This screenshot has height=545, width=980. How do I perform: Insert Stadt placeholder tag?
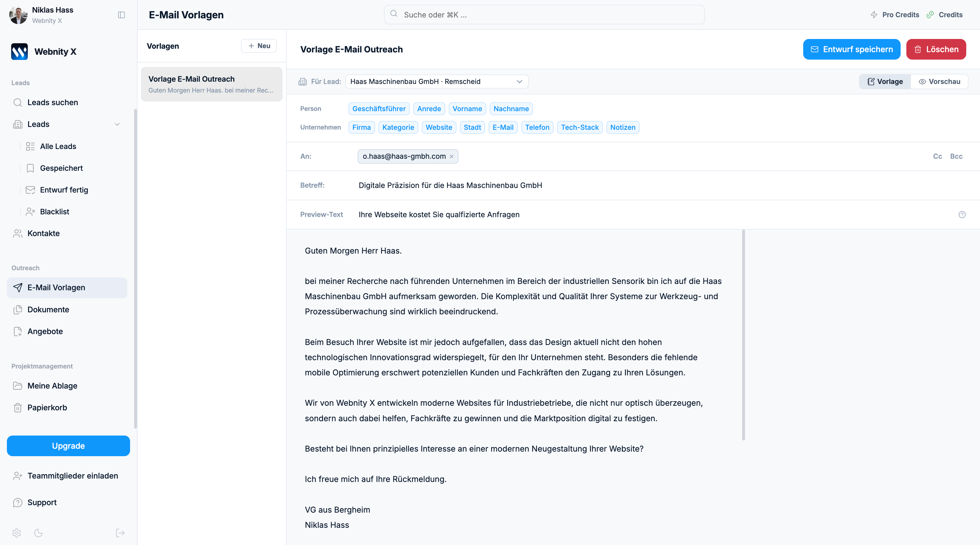tap(472, 128)
